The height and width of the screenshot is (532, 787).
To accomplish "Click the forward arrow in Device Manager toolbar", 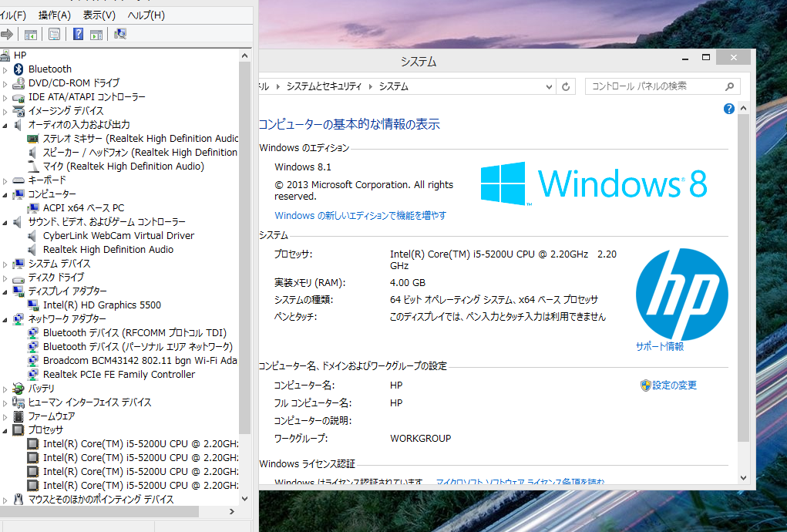I will [7, 34].
